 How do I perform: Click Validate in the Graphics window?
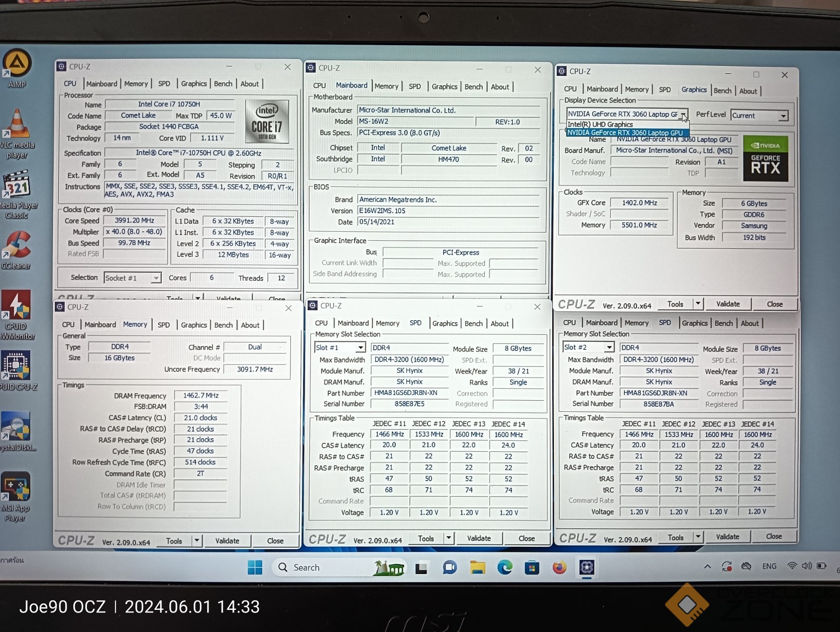coord(728,304)
